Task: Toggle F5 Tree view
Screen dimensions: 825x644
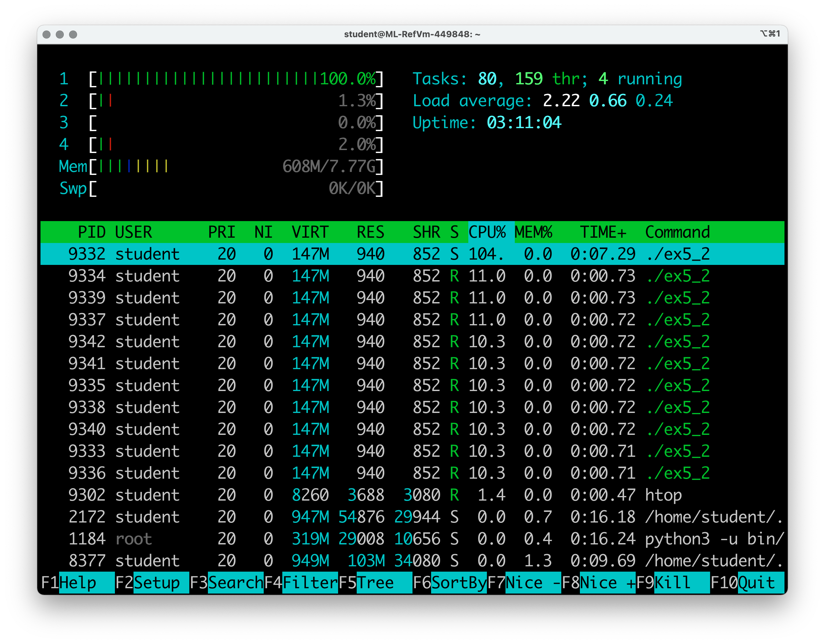Action: click(x=375, y=583)
